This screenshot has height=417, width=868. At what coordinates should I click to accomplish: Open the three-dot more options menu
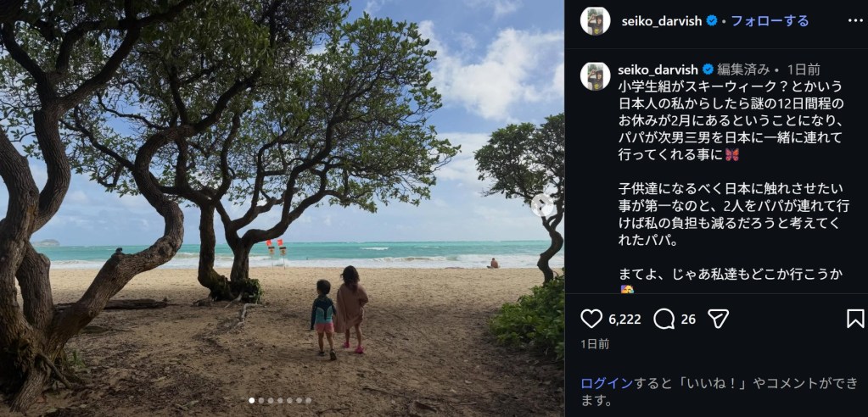[x=855, y=21]
